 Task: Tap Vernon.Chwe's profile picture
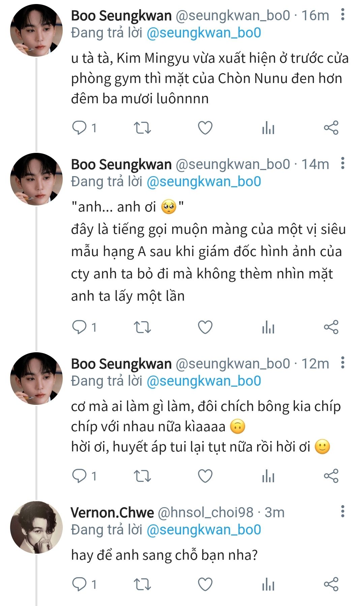point(36,527)
